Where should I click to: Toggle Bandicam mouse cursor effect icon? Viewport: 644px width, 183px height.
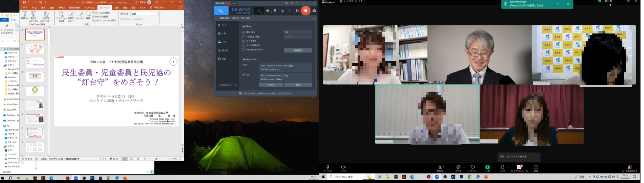pos(282,11)
